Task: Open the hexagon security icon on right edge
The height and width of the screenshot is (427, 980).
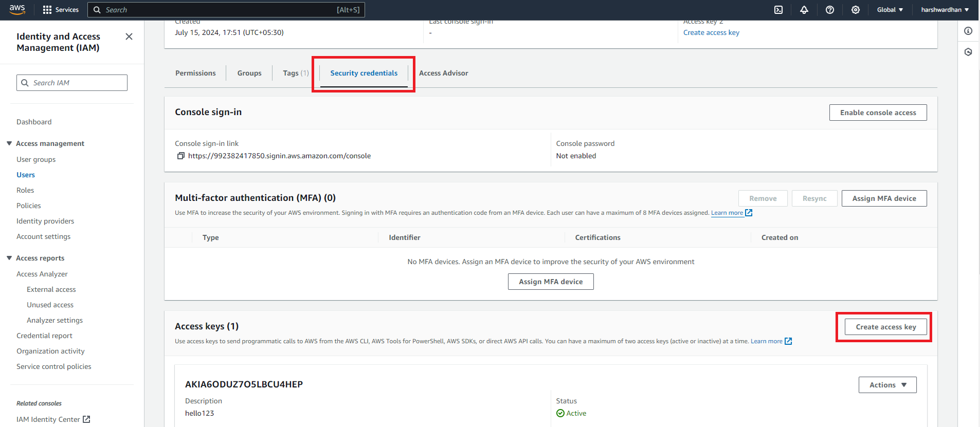Action: point(968,52)
